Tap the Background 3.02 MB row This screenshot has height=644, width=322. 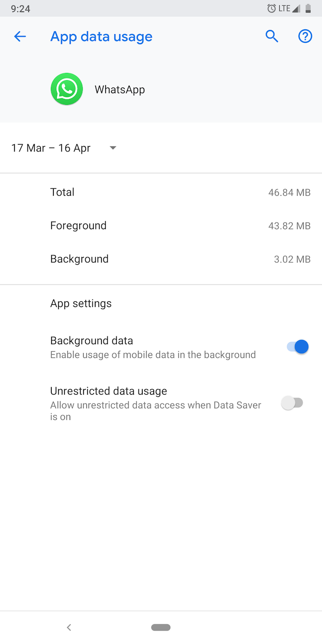[x=161, y=259]
